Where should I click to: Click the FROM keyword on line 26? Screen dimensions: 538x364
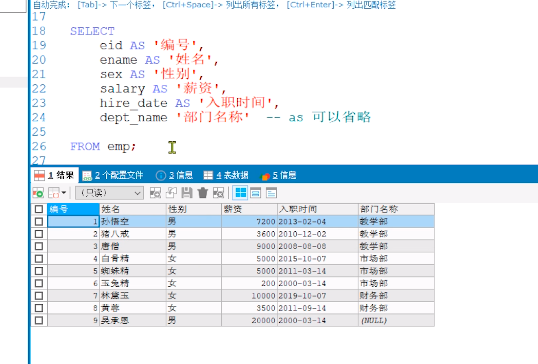click(85, 146)
